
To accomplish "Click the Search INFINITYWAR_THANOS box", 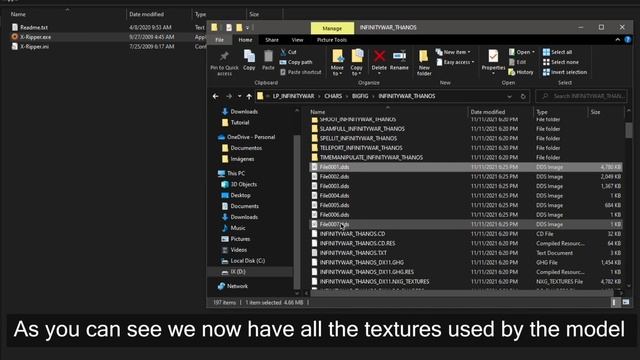I will click(x=582, y=96).
